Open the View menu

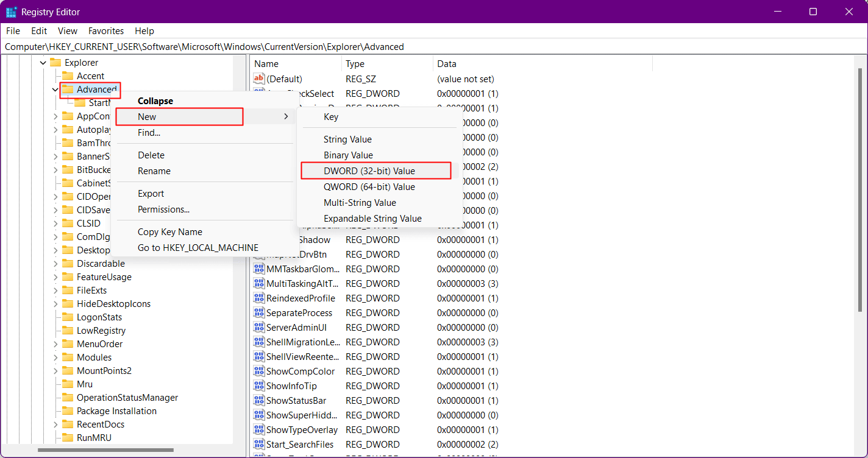click(68, 30)
